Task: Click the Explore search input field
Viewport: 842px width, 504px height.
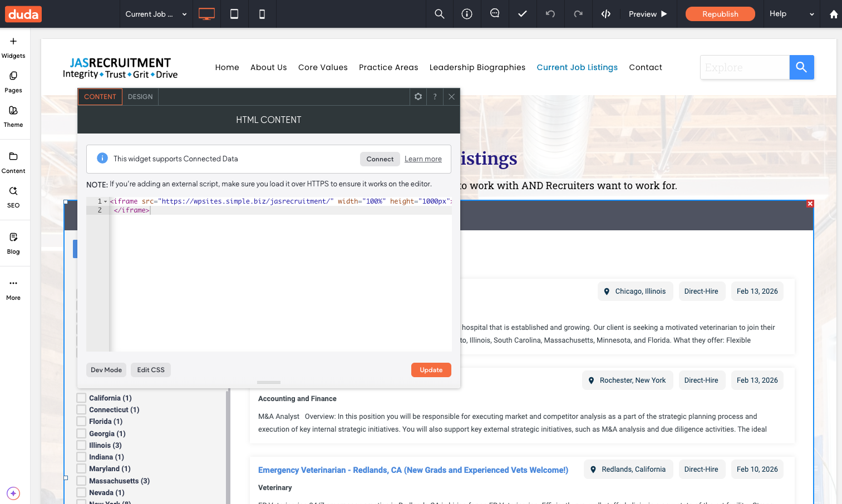Action: tap(745, 67)
